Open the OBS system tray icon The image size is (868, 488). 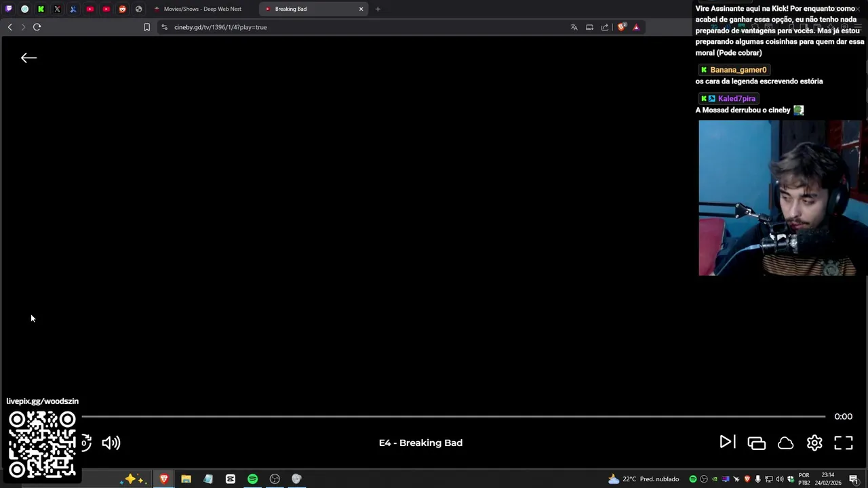coord(704,479)
